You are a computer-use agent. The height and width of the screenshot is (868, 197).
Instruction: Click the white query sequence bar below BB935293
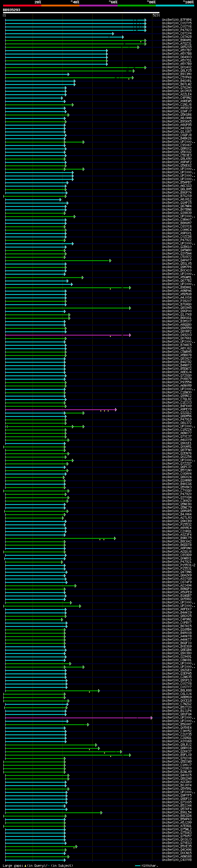[81, 13]
